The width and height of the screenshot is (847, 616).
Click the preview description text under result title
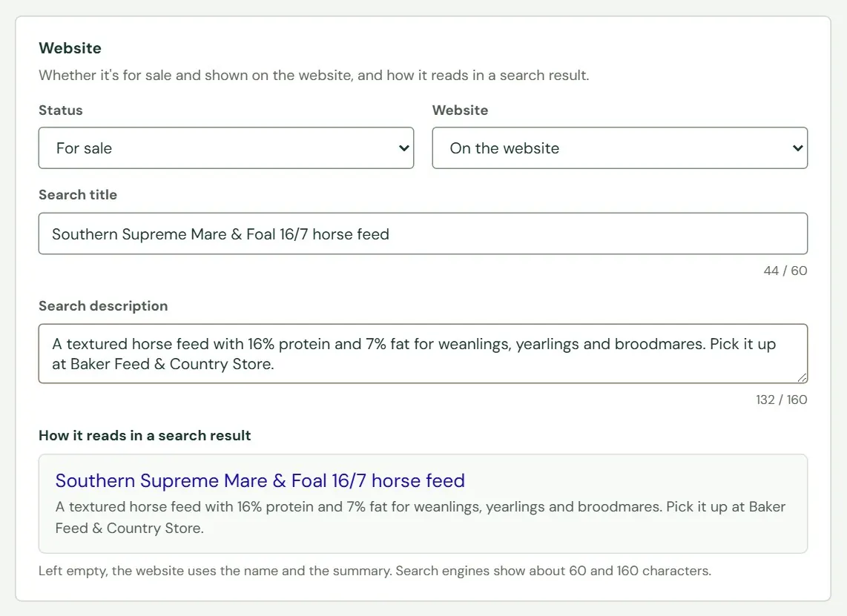[x=421, y=517]
